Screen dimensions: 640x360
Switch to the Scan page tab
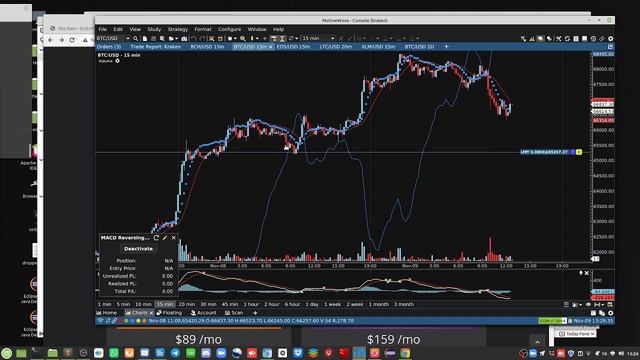(234, 313)
